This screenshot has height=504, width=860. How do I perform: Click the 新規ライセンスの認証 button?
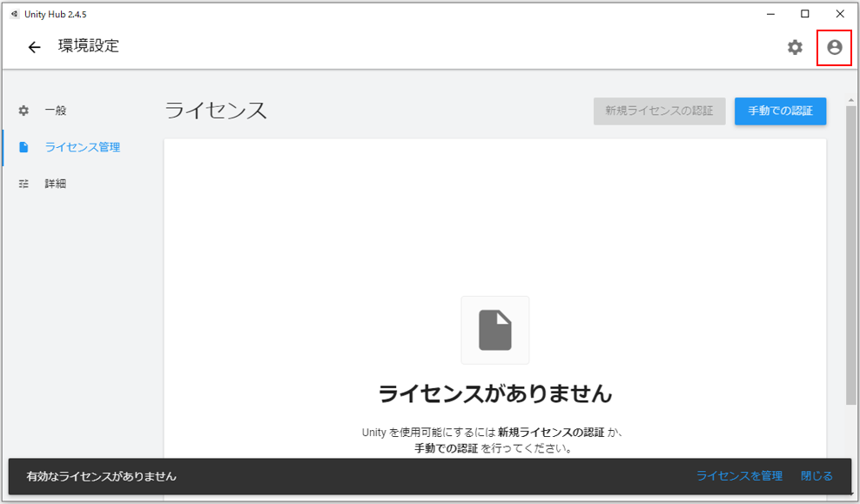click(x=659, y=111)
